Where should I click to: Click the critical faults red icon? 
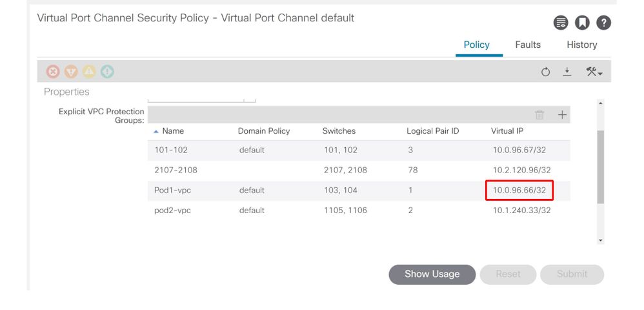click(x=54, y=72)
